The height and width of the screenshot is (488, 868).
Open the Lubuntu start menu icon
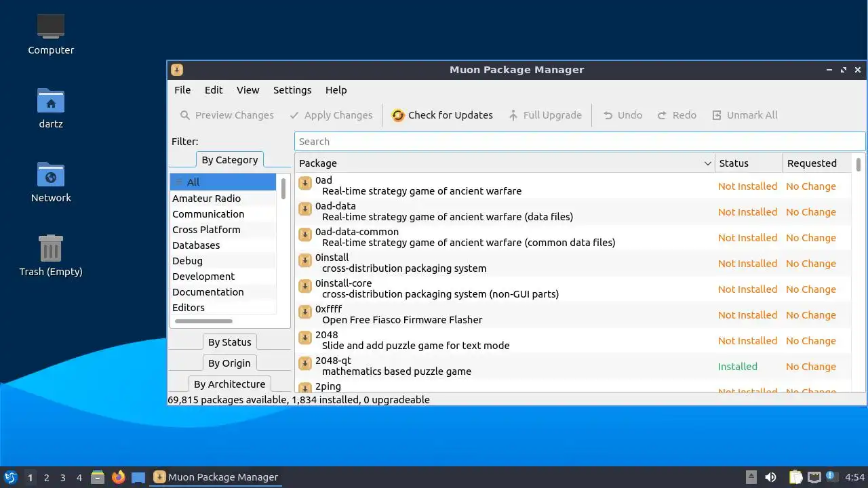coord(11,477)
